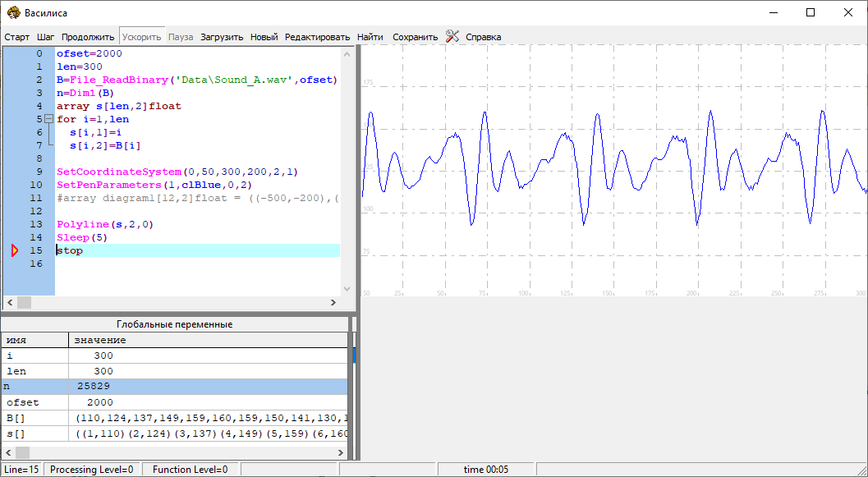The width and height of the screenshot is (868, 477).
Task: Click left arrow of the code editor horizontal scrollbar
Action: (8, 302)
